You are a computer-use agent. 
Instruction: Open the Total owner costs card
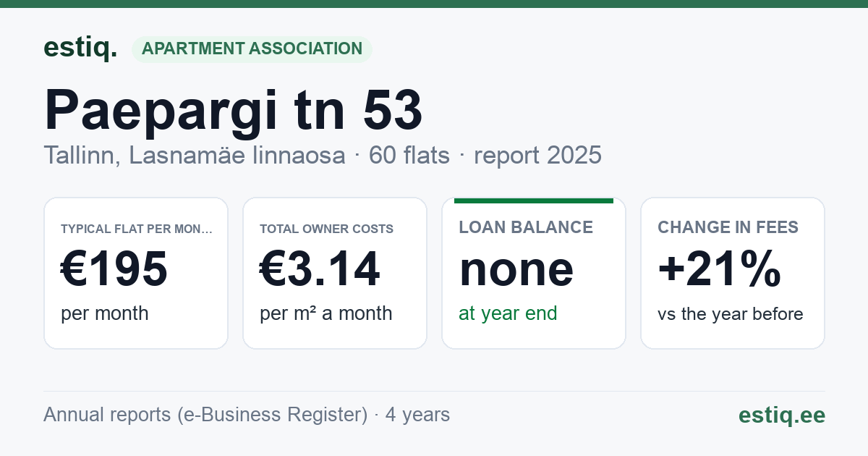pos(335,273)
